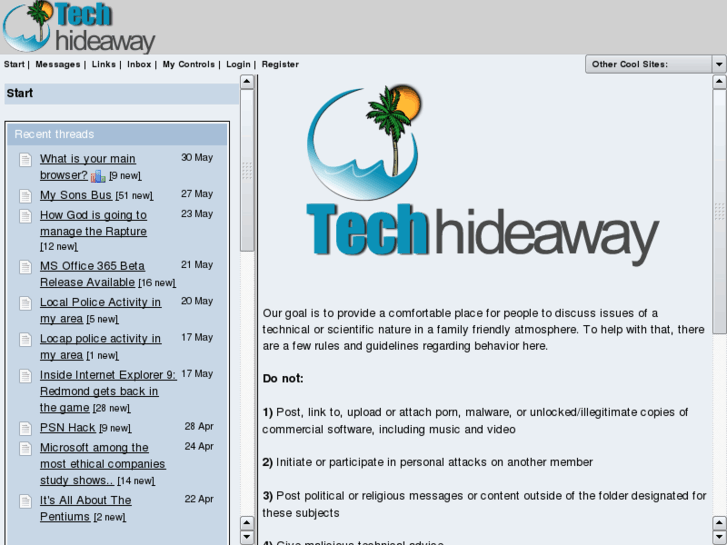The height and width of the screenshot is (545, 727).
Task: Click the dropdown arrow of Other Cool Sites
Action: [719, 64]
